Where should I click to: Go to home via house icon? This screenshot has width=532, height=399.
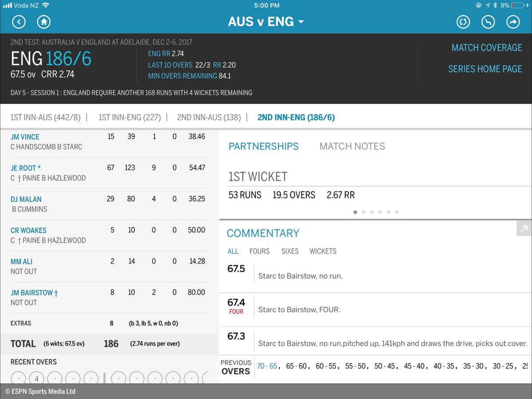pos(43,22)
